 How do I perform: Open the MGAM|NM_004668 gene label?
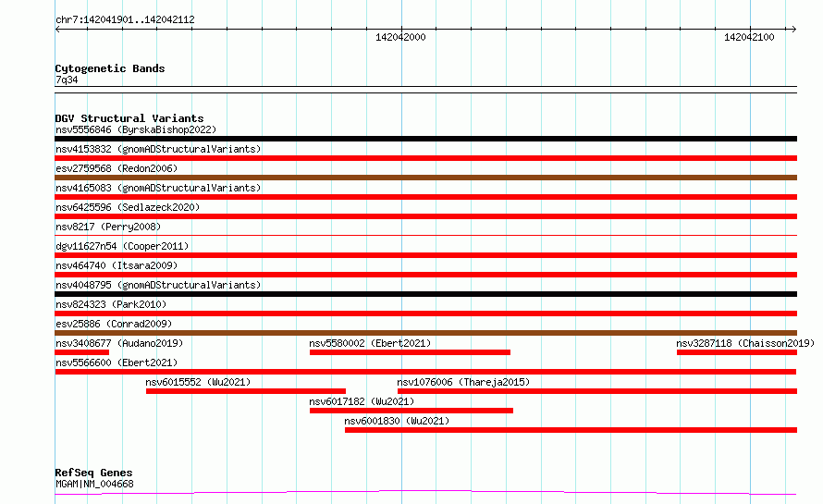(x=94, y=484)
